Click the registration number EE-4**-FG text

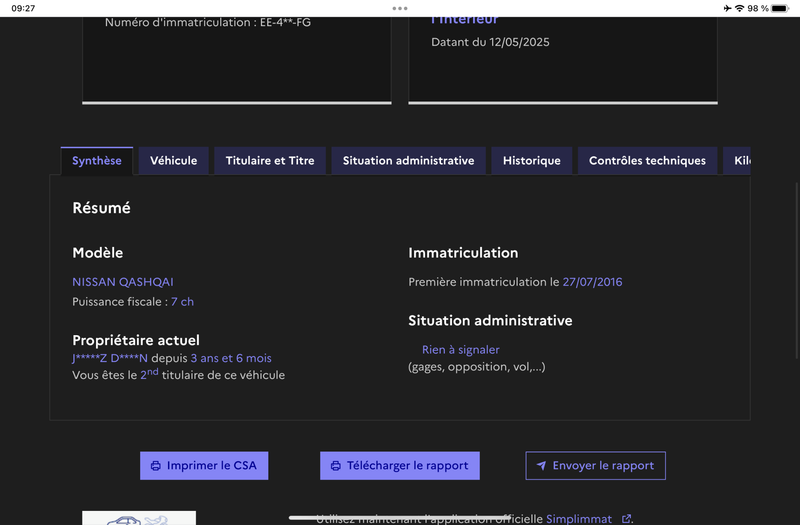pyautogui.click(x=285, y=22)
